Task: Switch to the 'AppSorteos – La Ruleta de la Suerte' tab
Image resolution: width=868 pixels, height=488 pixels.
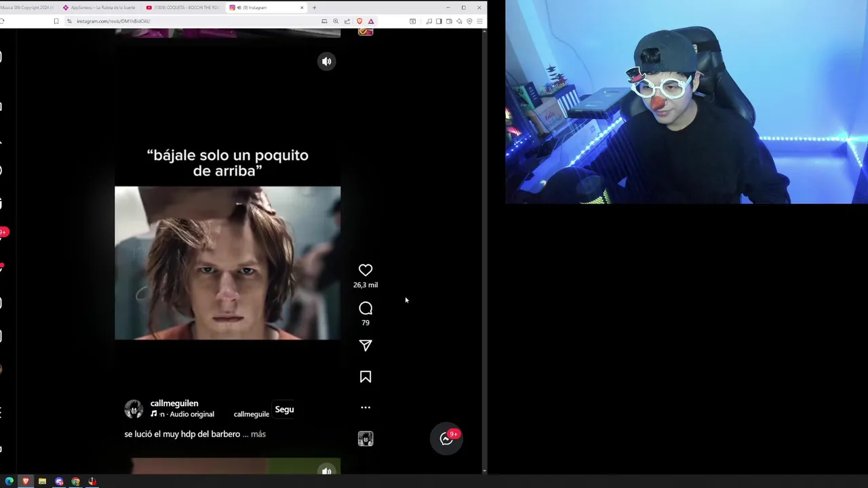Action: [x=99, y=7]
